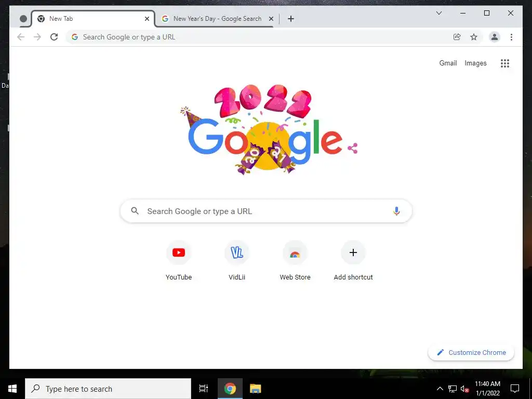
Task: Click the muted volume speaker icon
Action: point(464,389)
